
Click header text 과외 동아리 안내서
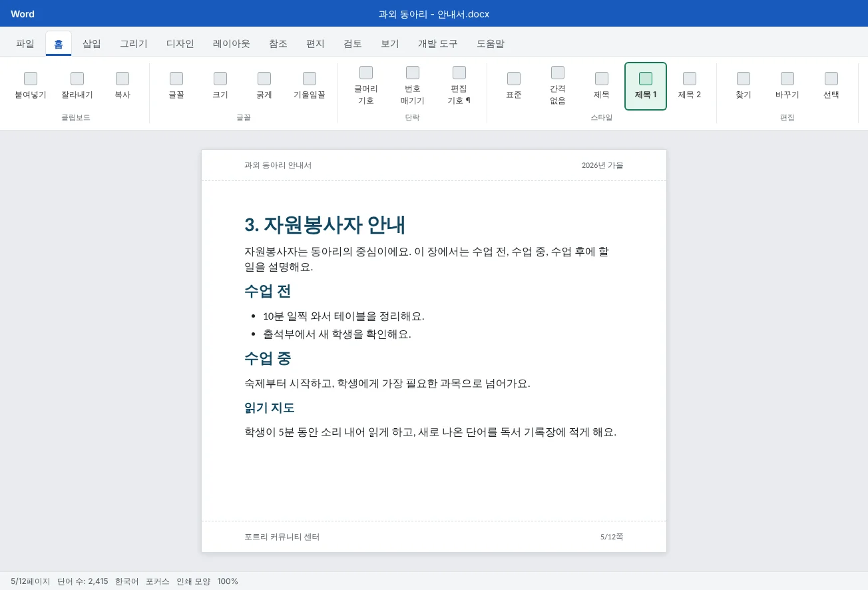tap(278, 165)
